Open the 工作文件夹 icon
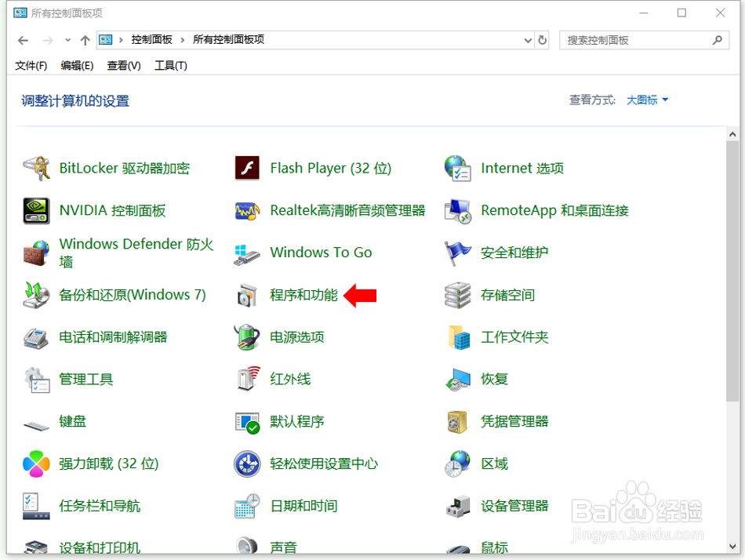The width and height of the screenshot is (745, 560). (x=459, y=337)
